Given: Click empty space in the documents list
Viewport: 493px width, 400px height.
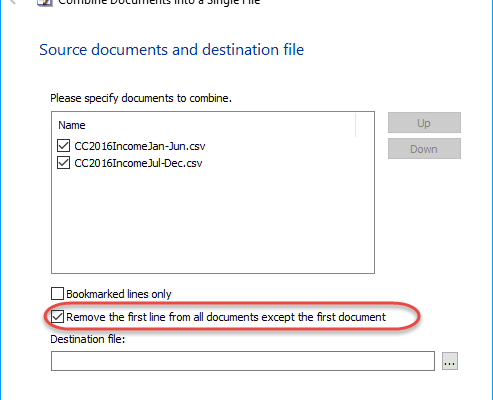Looking at the screenshot, I should click(213, 222).
